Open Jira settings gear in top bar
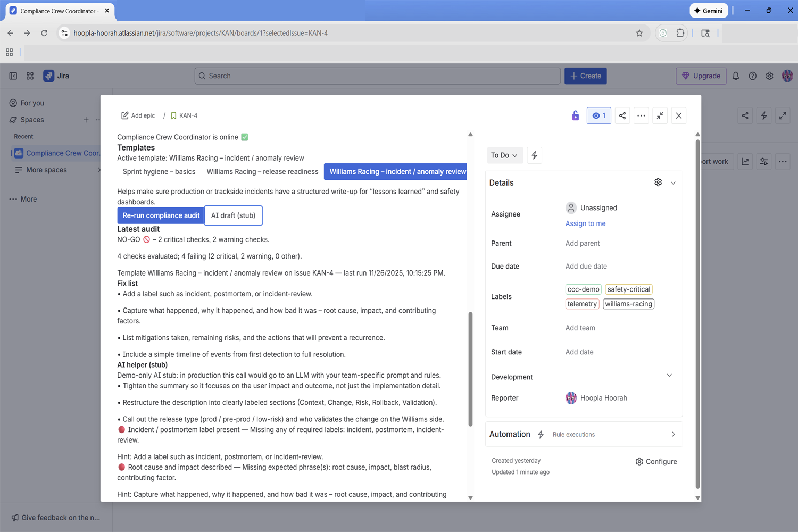Image resolution: width=798 pixels, height=532 pixels. (770, 76)
